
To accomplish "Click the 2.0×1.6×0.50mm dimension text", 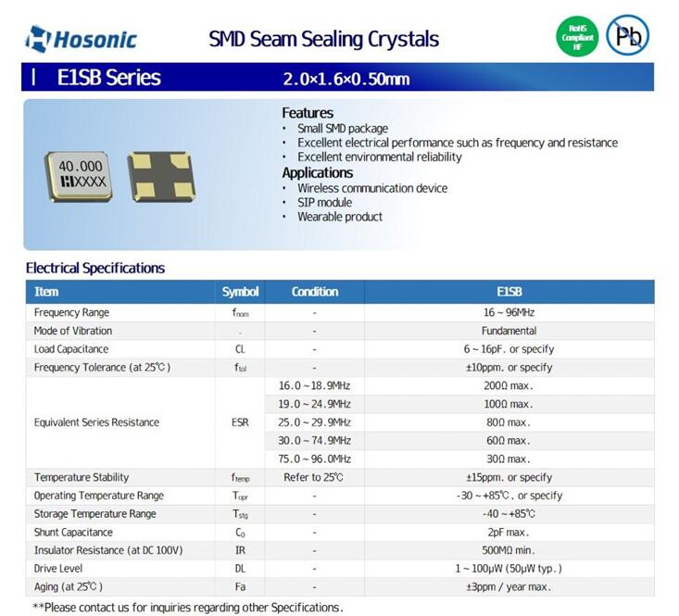I will pos(346,80).
